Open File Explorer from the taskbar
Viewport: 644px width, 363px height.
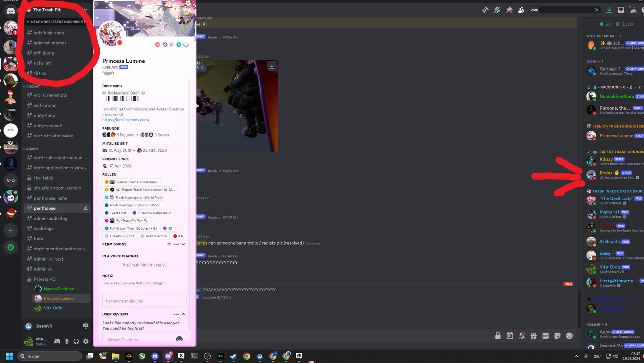point(116,356)
